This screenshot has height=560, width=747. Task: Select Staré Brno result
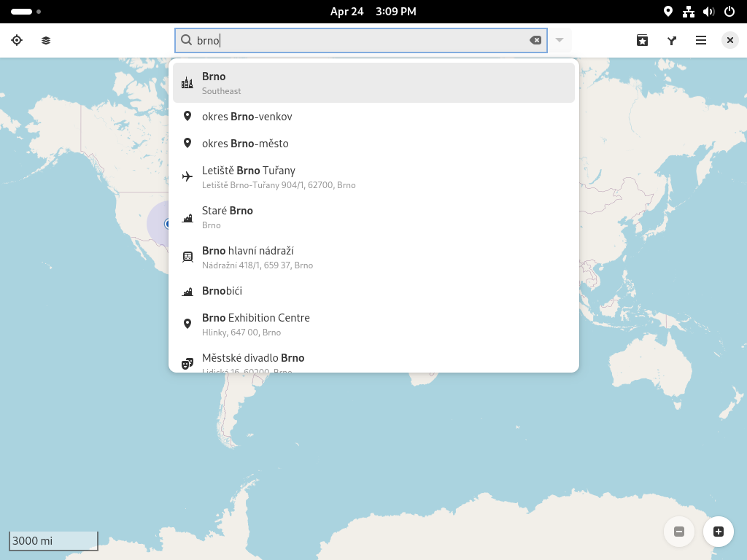(373, 217)
